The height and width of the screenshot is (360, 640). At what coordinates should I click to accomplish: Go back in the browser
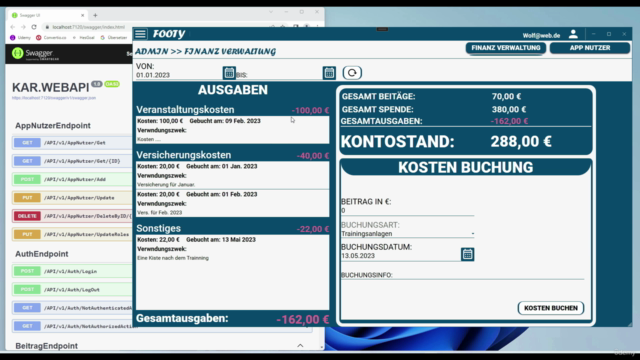coord(13,27)
